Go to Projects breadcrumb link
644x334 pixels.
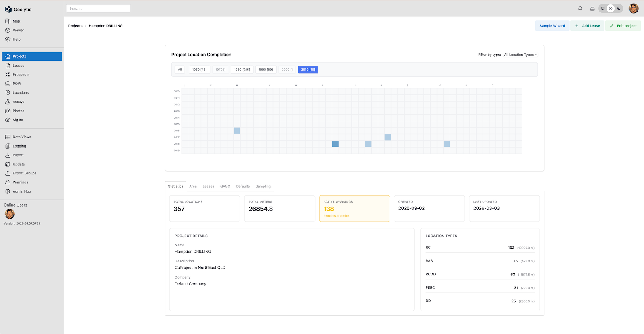click(x=75, y=26)
